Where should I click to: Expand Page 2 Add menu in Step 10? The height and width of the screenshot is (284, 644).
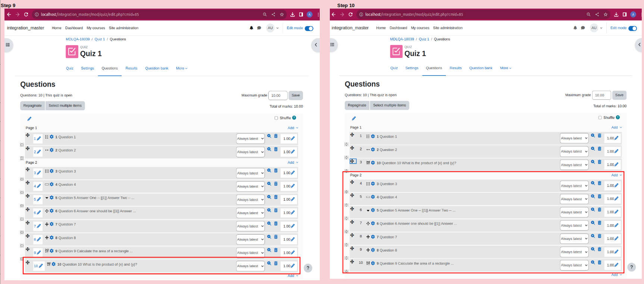pyautogui.click(x=616, y=175)
